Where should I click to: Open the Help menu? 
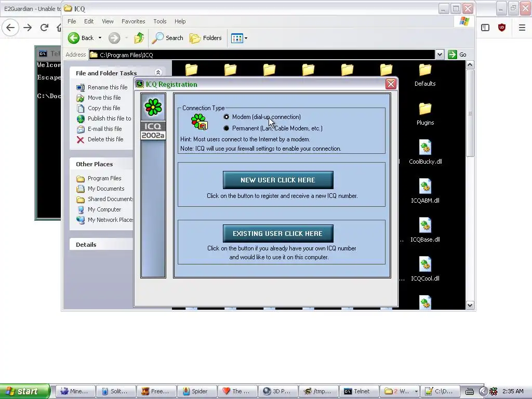pyautogui.click(x=180, y=21)
